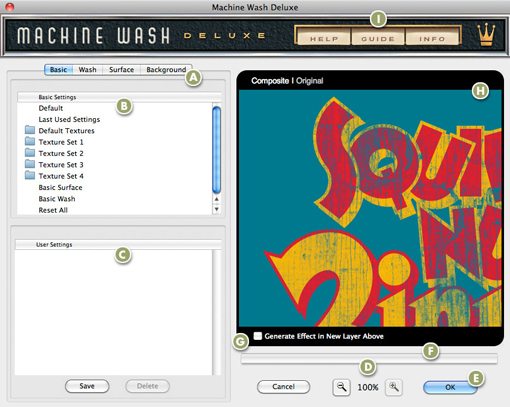Select the Basic Wash preset
The height and width of the screenshot is (407, 510).
point(57,199)
